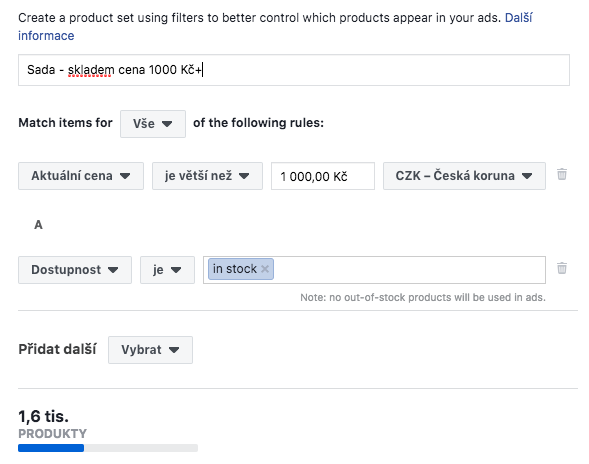589x464 pixels.
Task: Open the 'je větší než' operator dropdown
Action: tap(207, 176)
